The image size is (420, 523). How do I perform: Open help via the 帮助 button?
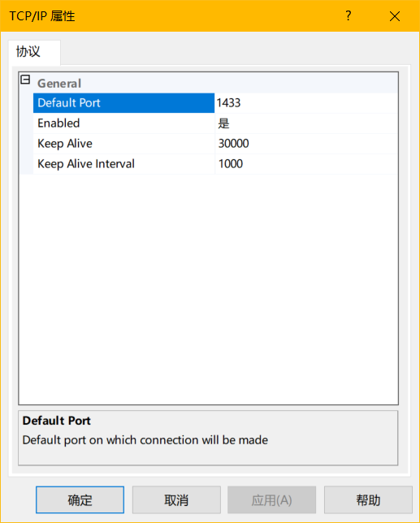pos(368,500)
